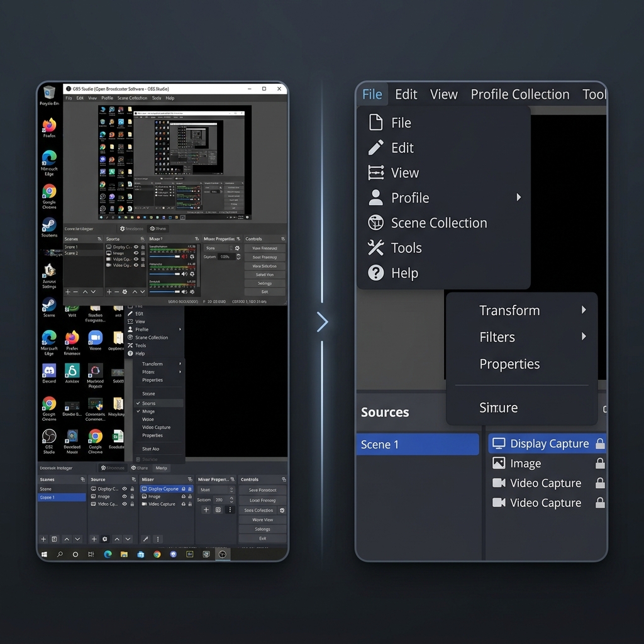
Task: Click plus button under bottom Scenes dock
Action: click(x=43, y=539)
